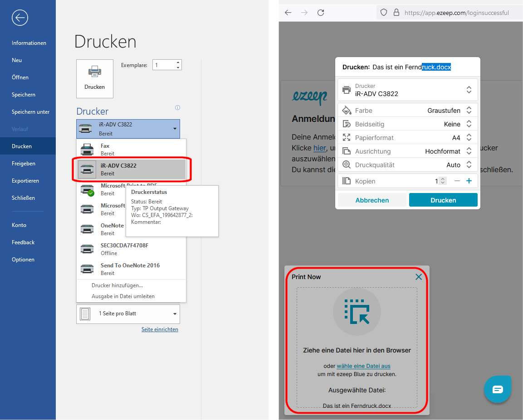Click the drag-and-drop file upload icon
523x420 pixels.
(x=357, y=311)
